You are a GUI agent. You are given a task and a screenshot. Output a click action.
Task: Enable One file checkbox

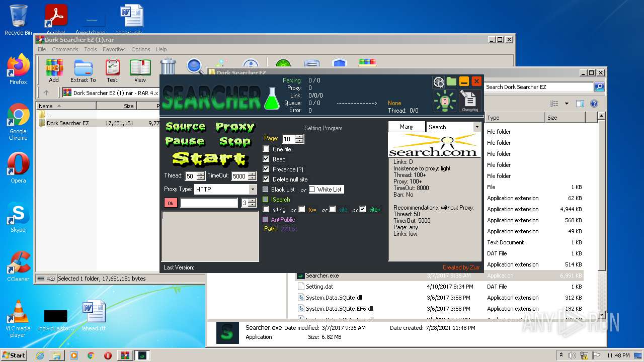(x=266, y=149)
